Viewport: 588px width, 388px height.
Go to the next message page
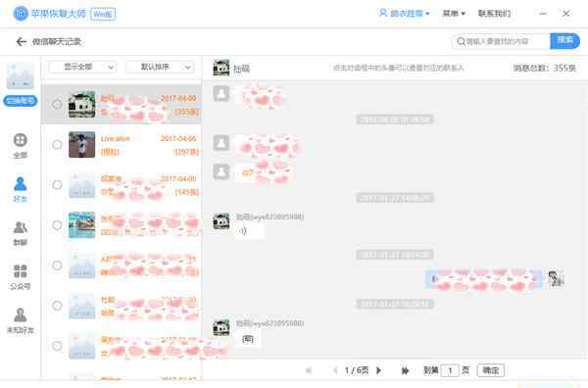pos(378,370)
